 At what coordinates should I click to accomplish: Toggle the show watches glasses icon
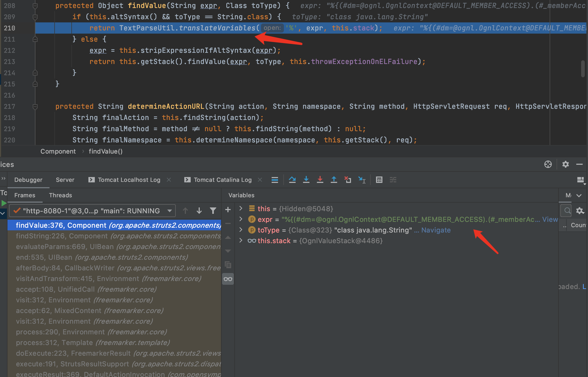pos(228,279)
